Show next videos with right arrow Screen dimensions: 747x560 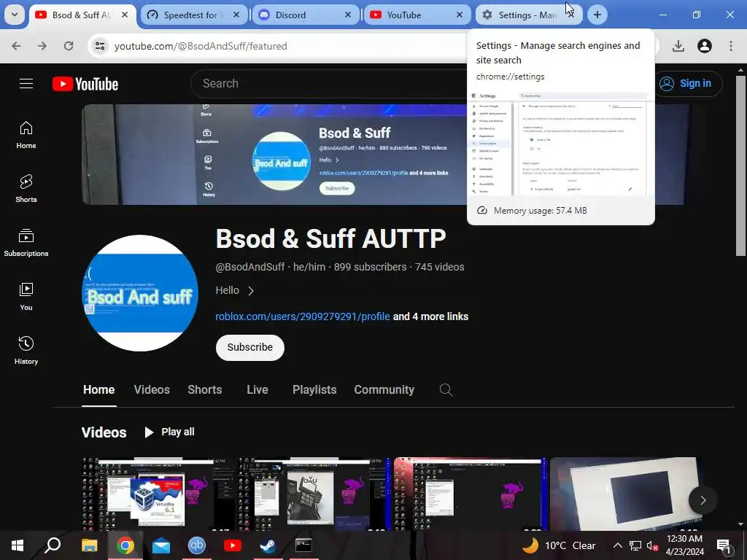[703, 500]
